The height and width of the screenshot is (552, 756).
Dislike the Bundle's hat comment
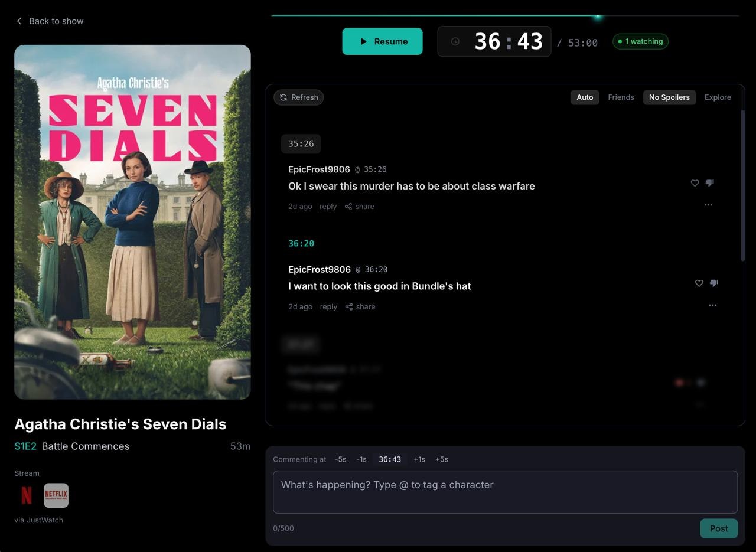[714, 283]
